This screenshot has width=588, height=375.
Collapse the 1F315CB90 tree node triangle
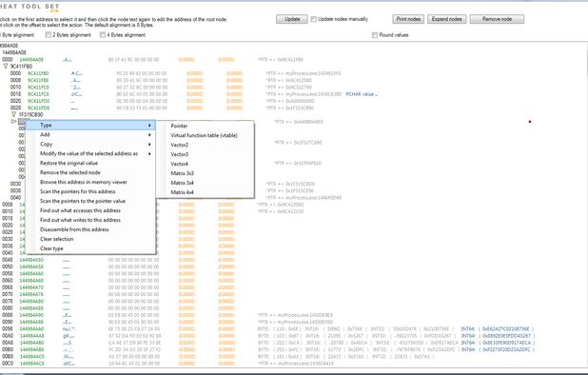point(14,114)
